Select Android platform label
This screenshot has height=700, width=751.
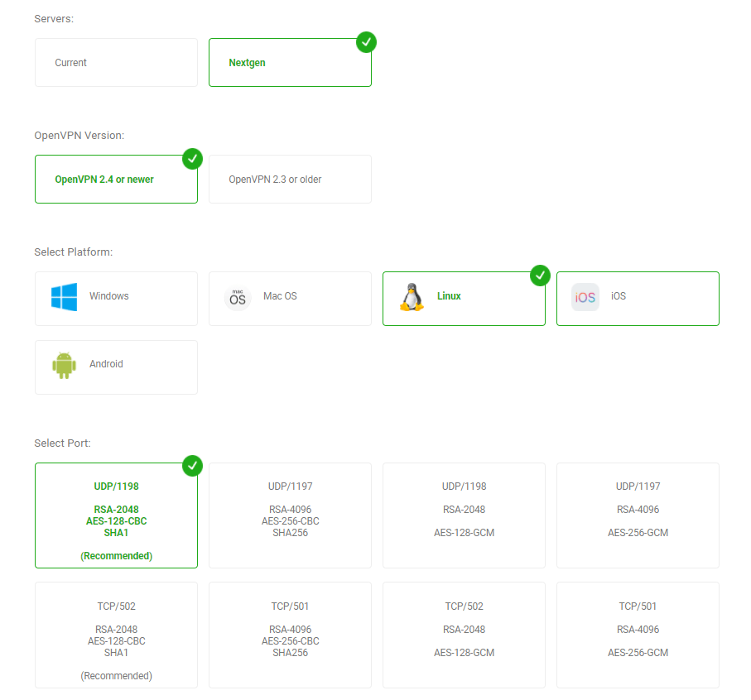(x=106, y=364)
